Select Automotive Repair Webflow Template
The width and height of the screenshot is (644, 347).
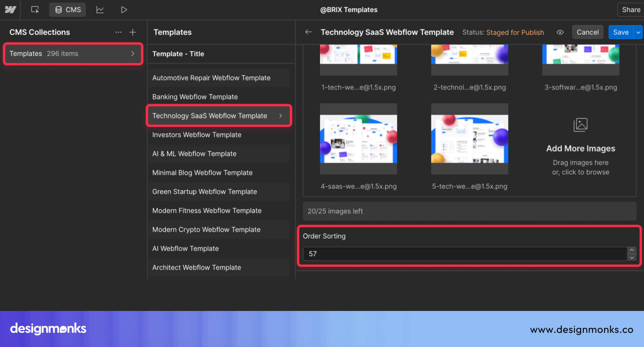pos(219,78)
